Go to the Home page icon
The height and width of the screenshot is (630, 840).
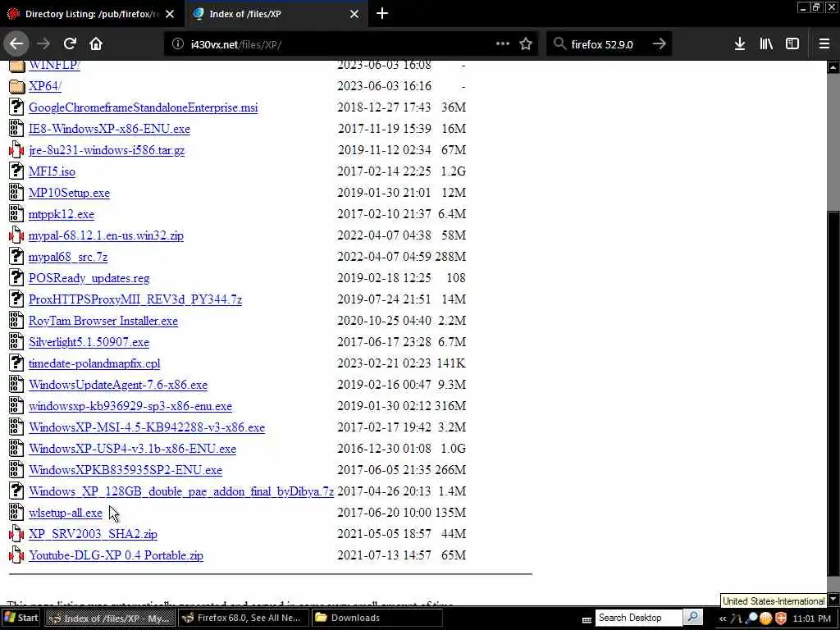point(96,44)
